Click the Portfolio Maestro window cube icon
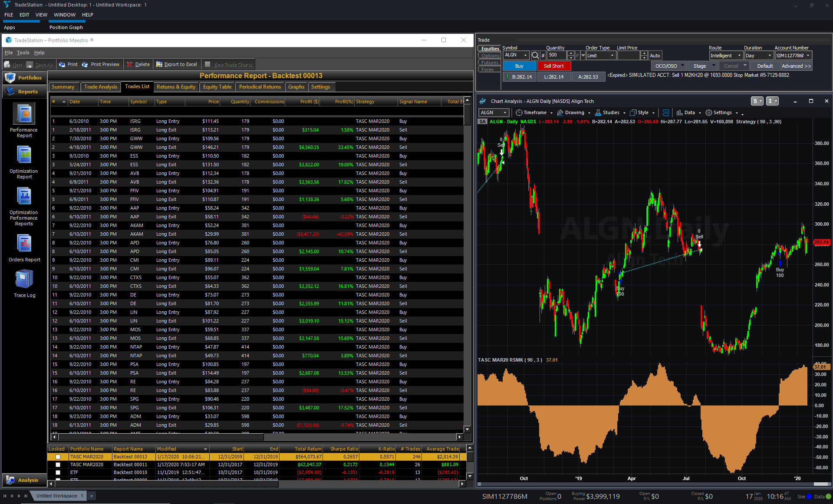 [x=8, y=40]
